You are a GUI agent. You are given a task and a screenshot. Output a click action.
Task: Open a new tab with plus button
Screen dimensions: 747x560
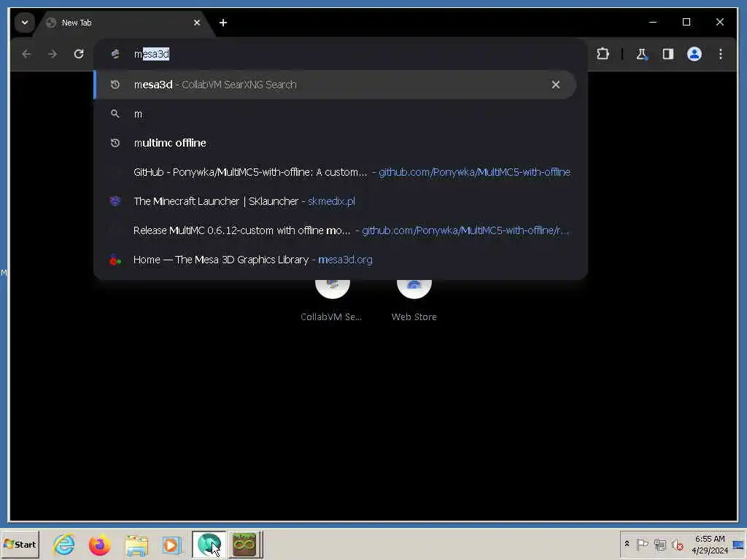click(223, 23)
